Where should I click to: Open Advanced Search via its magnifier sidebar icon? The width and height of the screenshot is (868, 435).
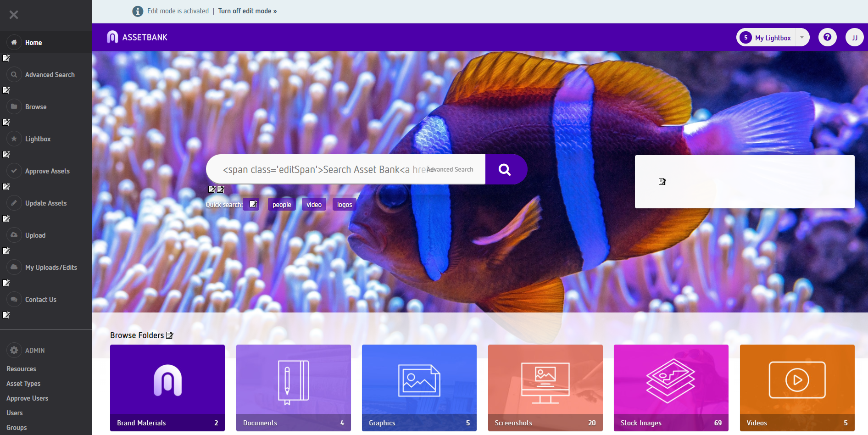coord(14,74)
